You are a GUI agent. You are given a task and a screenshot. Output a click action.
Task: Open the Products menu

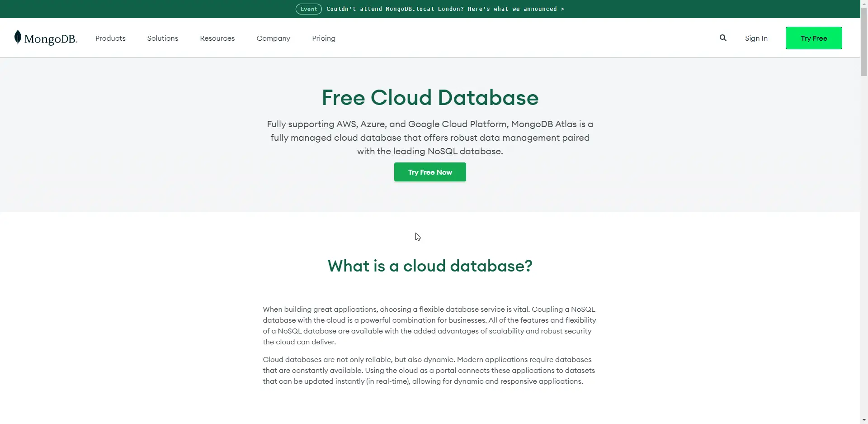tap(110, 38)
